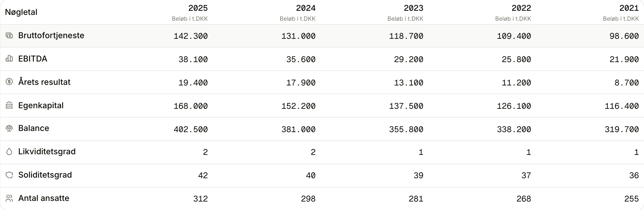Click the Antal ansatte people icon
The image size is (644, 210).
(9, 198)
